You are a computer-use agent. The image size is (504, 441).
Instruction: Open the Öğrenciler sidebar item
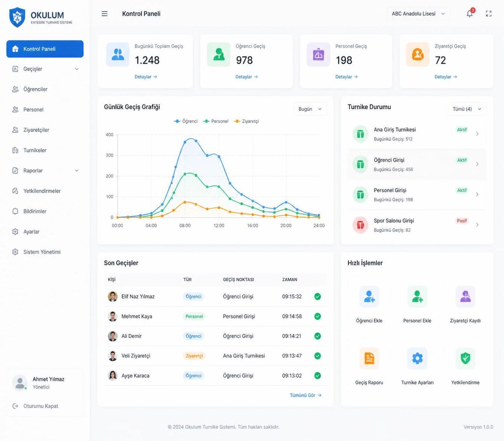45,89
